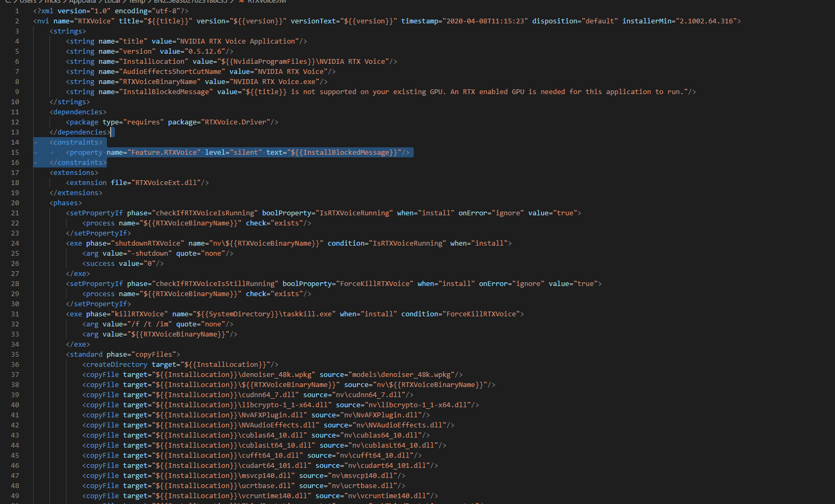This screenshot has width=835, height=504.
Task: Click the boolProperty value ForceKillRTXVoice on line 28
Action: (x=375, y=283)
